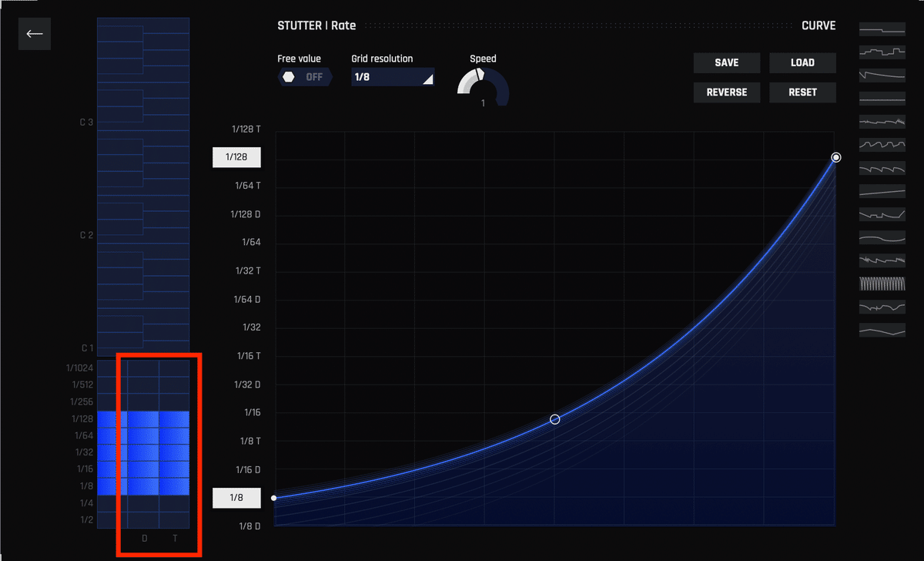
Task: Click the 1/64 D axis label
Action: point(248,299)
